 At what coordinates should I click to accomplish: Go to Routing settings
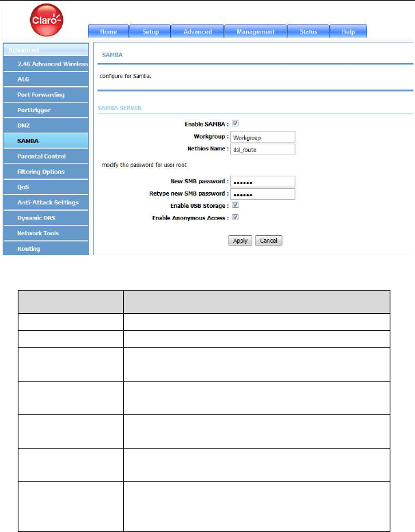pos(46,248)
